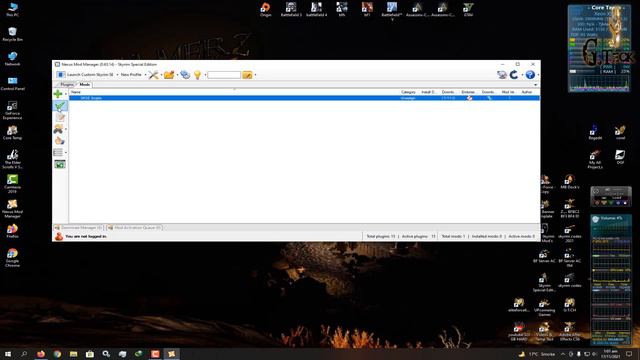The height and width of the screenshot is (360, 640).
Task: Click the lightbulb tips icon
Action: pos(198,75)
